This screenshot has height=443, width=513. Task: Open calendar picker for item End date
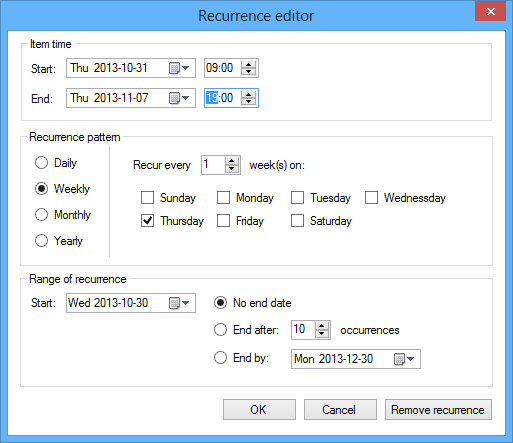click(x=179, y=98)
